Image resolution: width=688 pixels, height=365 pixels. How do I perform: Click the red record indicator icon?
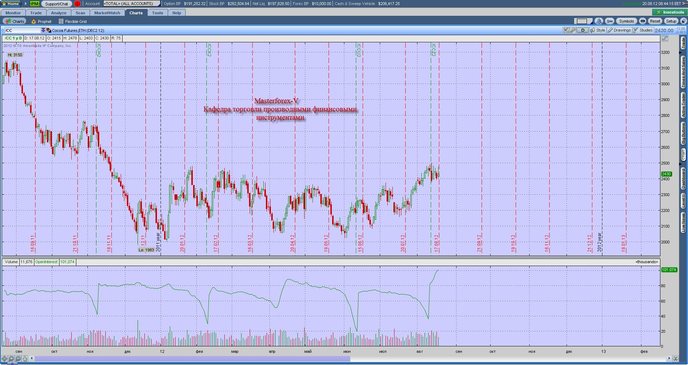(x=78, y=4)
